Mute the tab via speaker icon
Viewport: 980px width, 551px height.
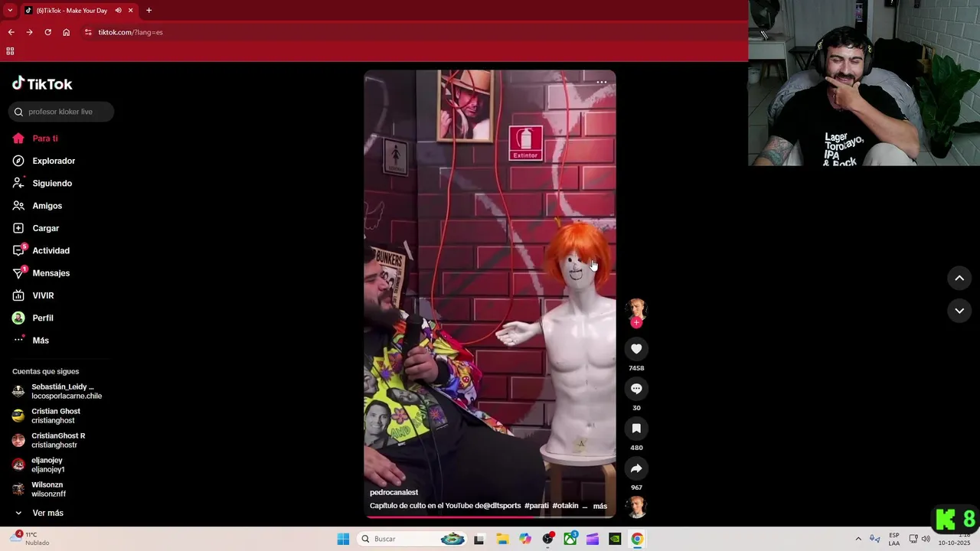pos(118,10)
